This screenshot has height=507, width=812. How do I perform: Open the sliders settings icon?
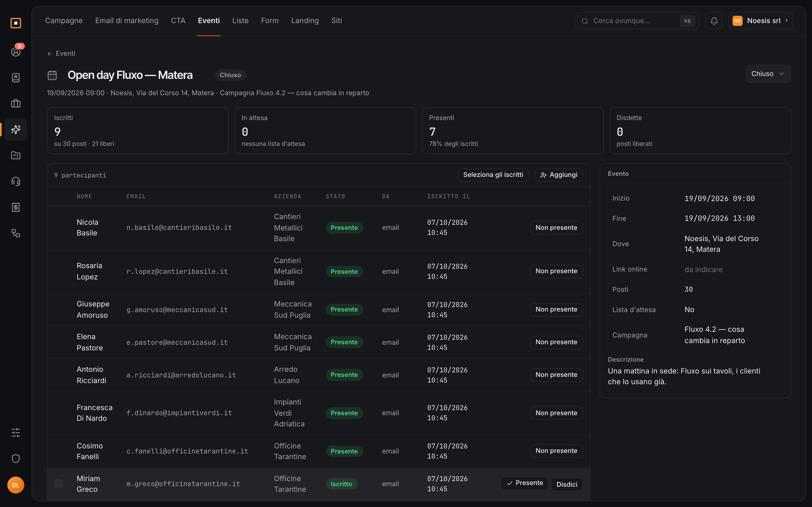16,433
